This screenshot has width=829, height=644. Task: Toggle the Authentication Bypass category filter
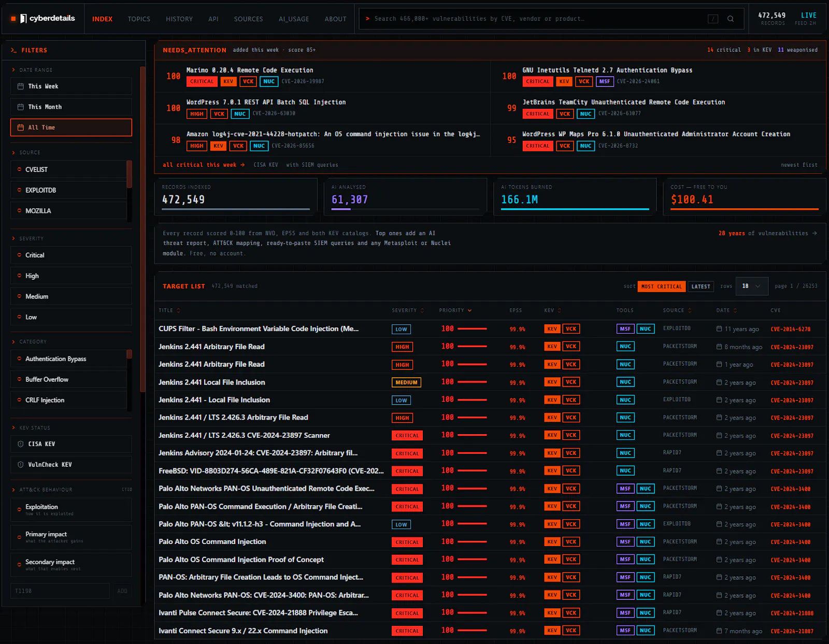pyautogui.click(x=68, y=359)
